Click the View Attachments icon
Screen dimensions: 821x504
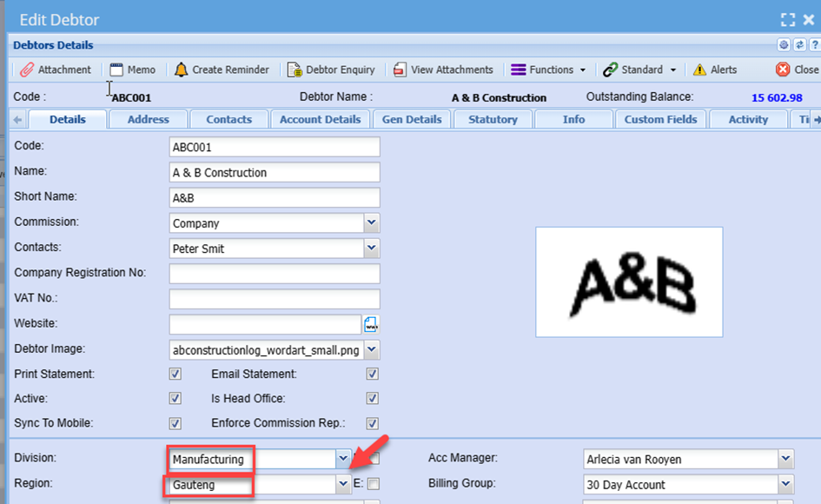click(400, 70)
